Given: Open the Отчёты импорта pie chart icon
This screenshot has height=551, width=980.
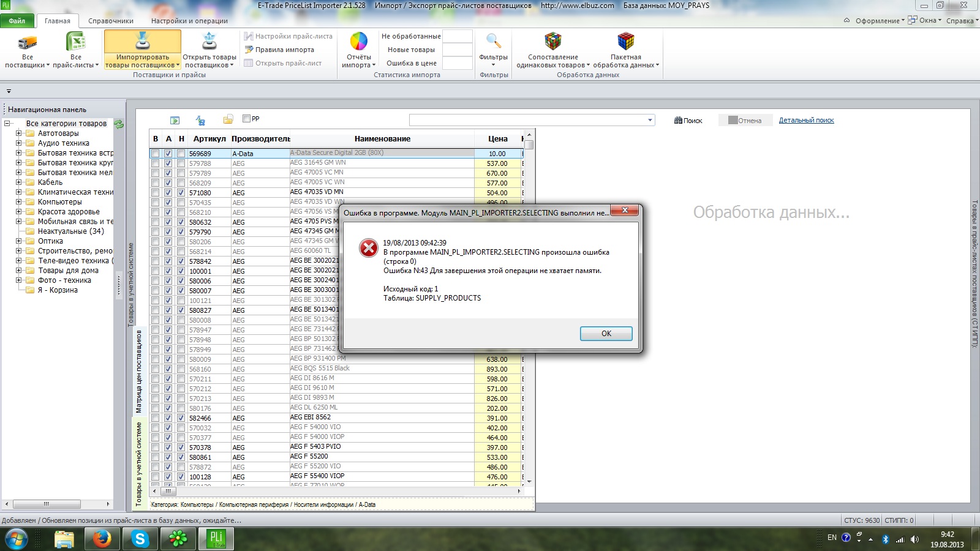Looking at the screenshot, I should 358,42.
